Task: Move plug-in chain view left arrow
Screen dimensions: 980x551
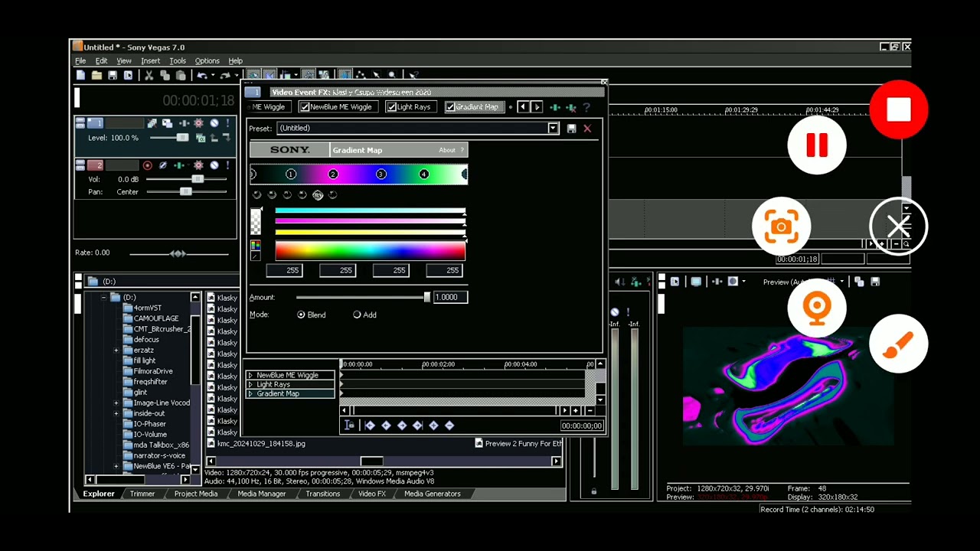Action: pyautogui.click(x=523, y=107)
